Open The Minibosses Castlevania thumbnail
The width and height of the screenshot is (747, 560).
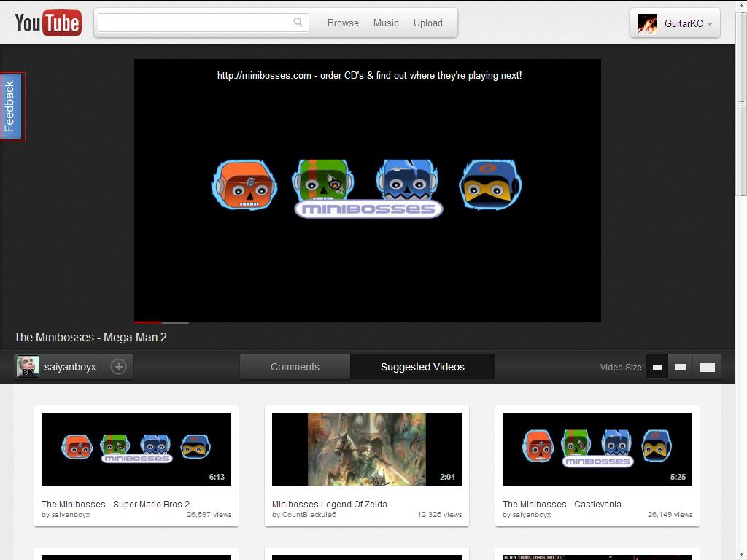[x=597, y=449]
